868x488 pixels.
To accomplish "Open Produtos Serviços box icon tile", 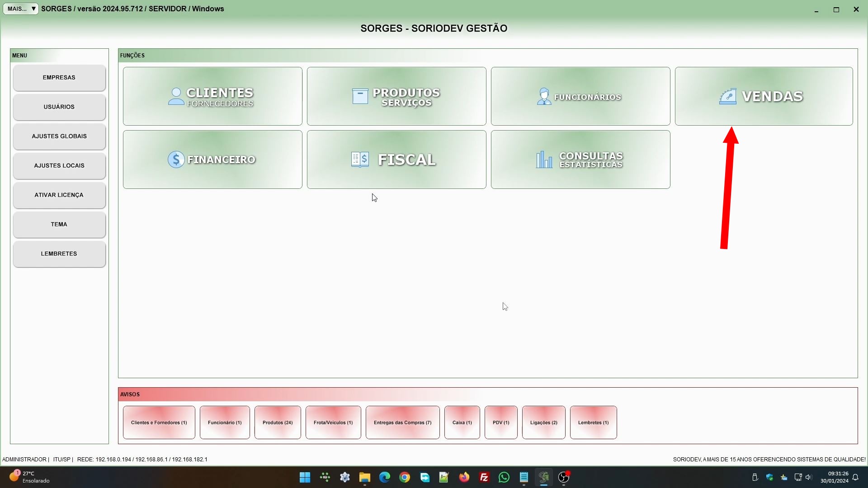I will click(x=396, y=96).
